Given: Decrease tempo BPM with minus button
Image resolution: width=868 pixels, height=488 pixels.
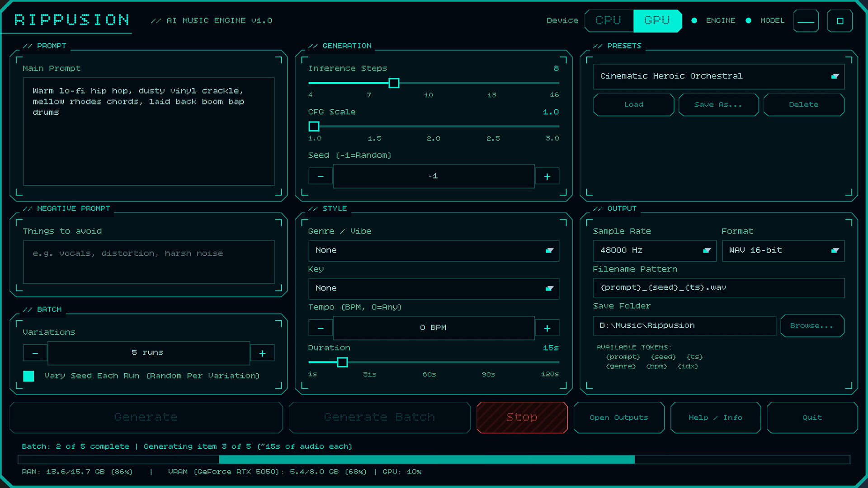Looking at the screenshot, I should (321, 328).
